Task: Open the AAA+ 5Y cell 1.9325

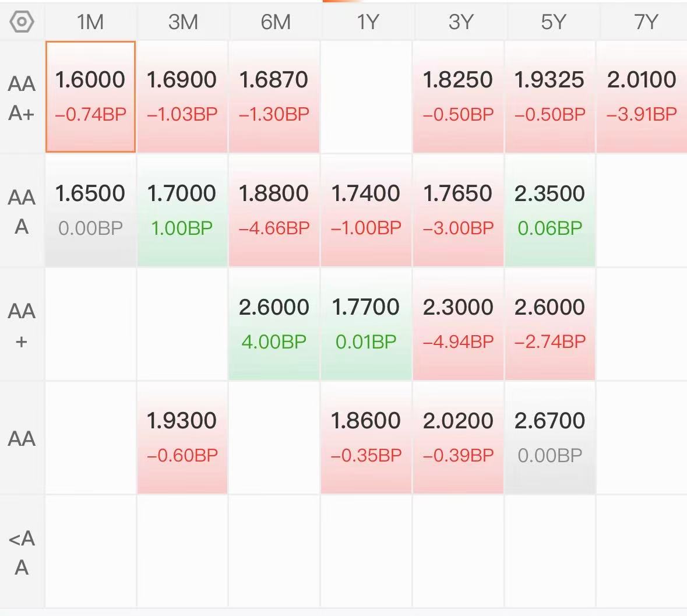Action: (550, 97)
